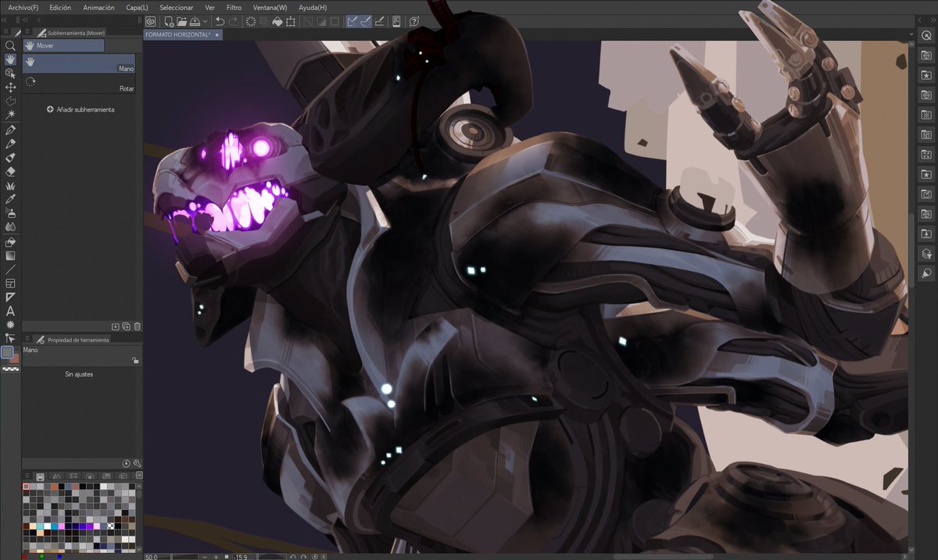This screenshot has width=938, height=560.
Task: Open color set panel dropdown arrow
Action: (x=139, y=475)
